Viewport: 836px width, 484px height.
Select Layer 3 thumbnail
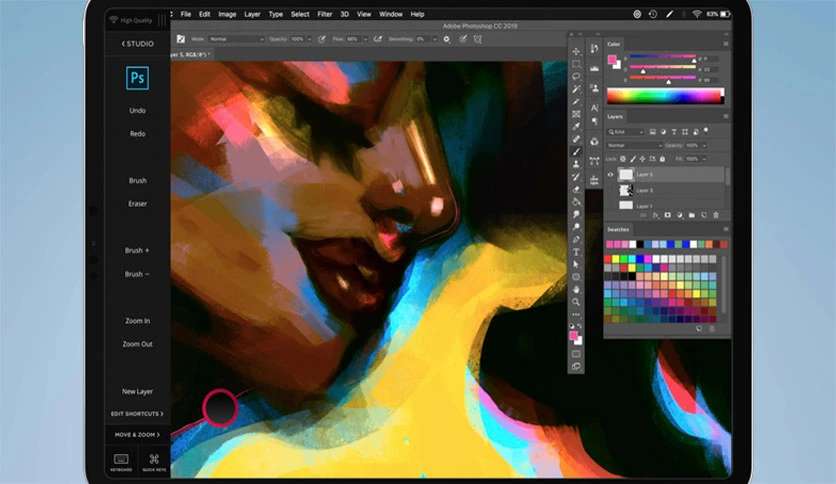626,190
